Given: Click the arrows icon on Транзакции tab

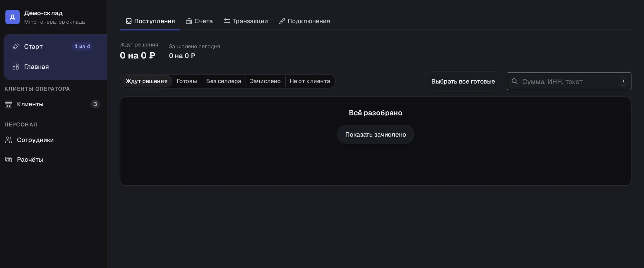Looking at the screenshot, I should 227,21.
